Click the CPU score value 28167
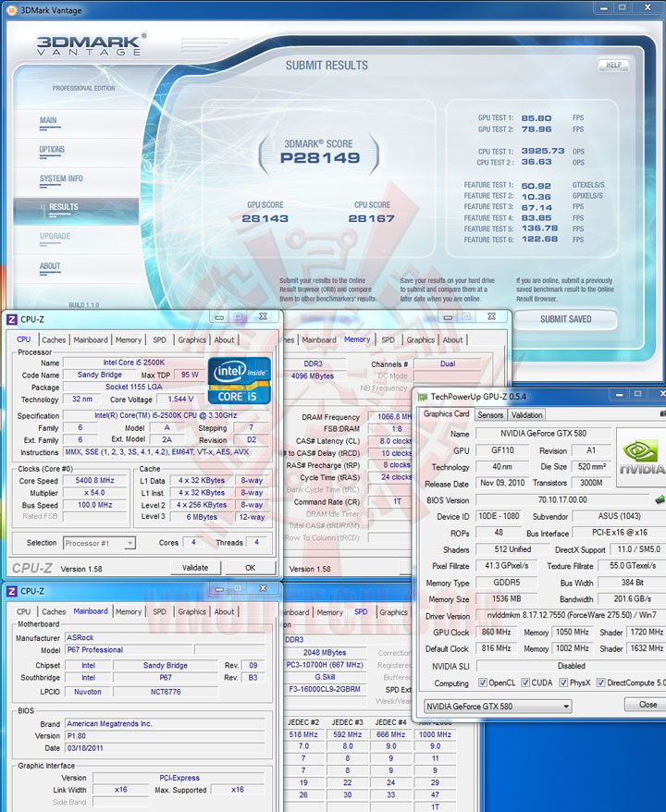This screenshot has width=666, height=812. tap(371, 218)
